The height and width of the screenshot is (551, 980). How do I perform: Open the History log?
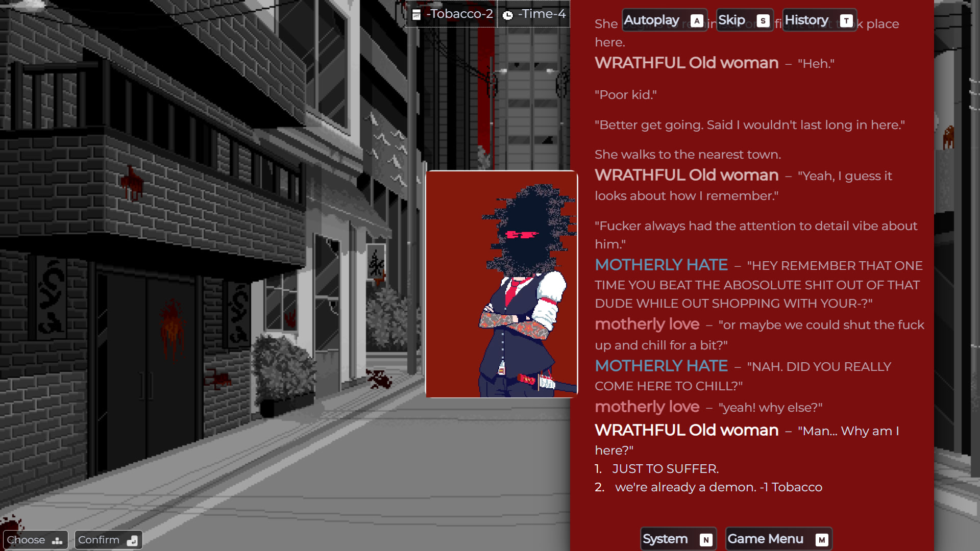(806, 20)
